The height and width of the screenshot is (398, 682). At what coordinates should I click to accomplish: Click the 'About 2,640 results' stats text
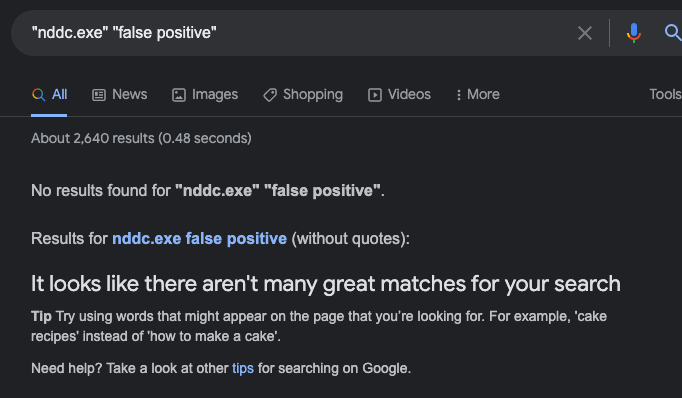tap(141, 138)
